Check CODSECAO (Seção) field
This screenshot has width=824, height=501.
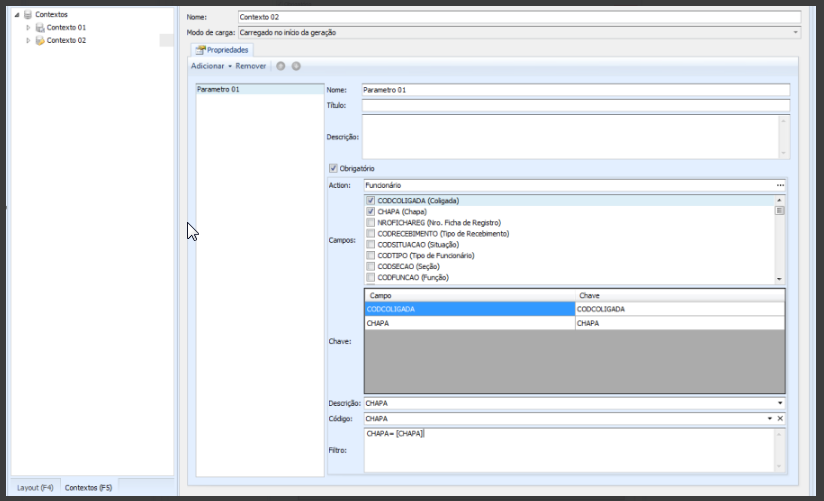[x=370, y=267]
